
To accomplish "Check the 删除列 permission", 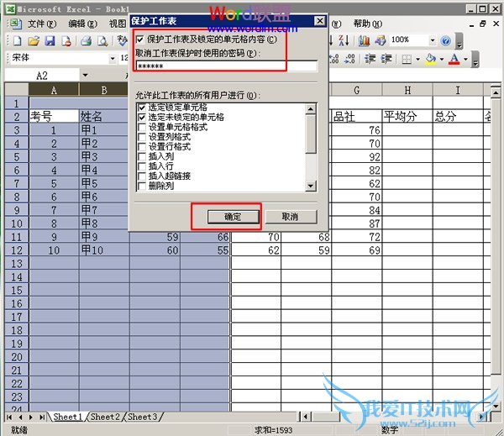I will [142, 186].
